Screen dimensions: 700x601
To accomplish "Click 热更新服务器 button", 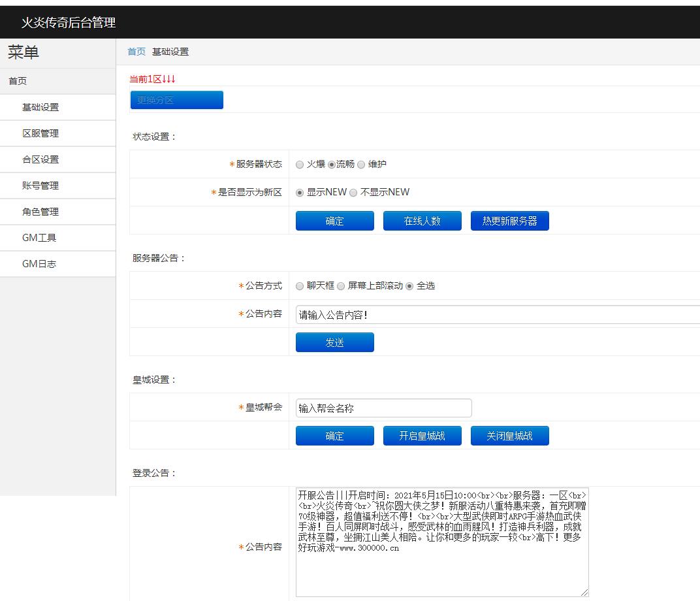I will tap(509, 221).
